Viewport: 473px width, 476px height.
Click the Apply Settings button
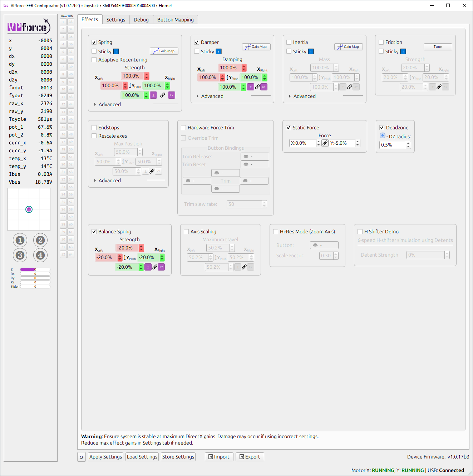[105, 457]
